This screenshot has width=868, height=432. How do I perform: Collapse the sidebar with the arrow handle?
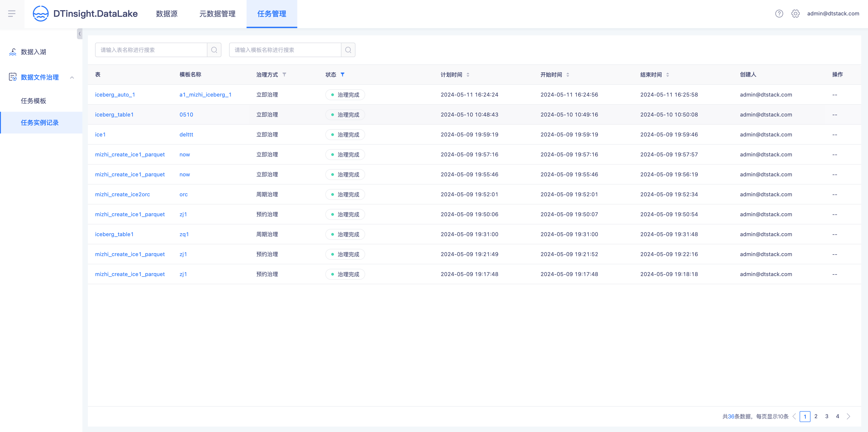[79, 34]
